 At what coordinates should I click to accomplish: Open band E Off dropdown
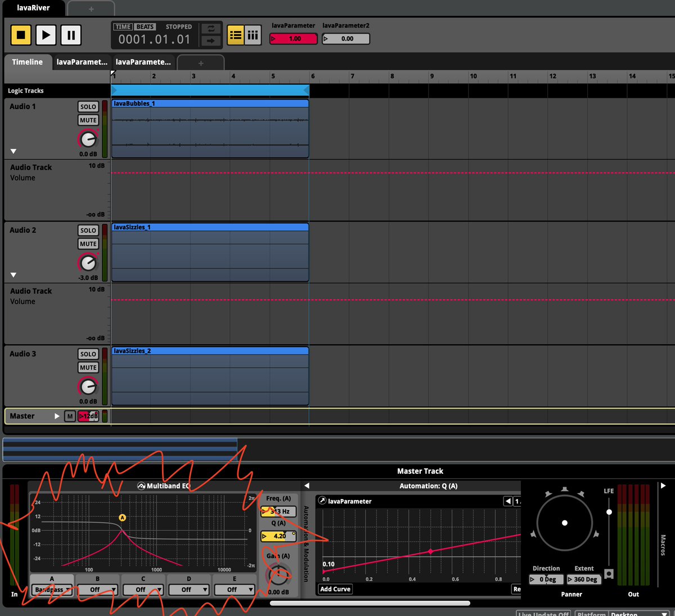[234, 590]
